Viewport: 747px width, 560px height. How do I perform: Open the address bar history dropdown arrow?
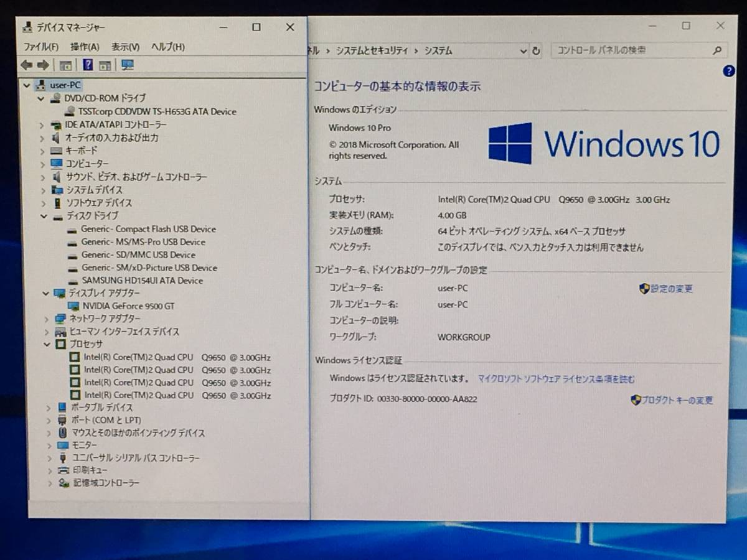coord(522,51)
